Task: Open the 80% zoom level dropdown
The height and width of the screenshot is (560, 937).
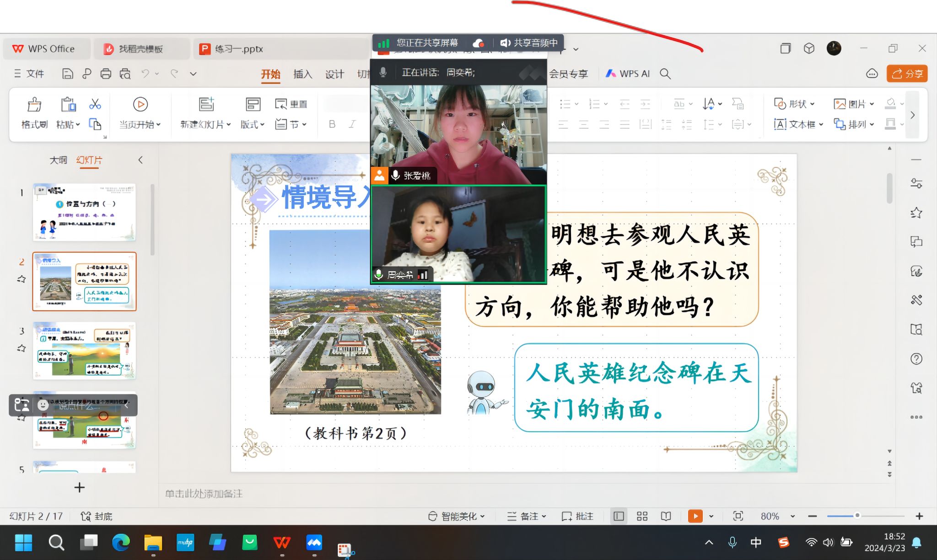Action: 792,516
